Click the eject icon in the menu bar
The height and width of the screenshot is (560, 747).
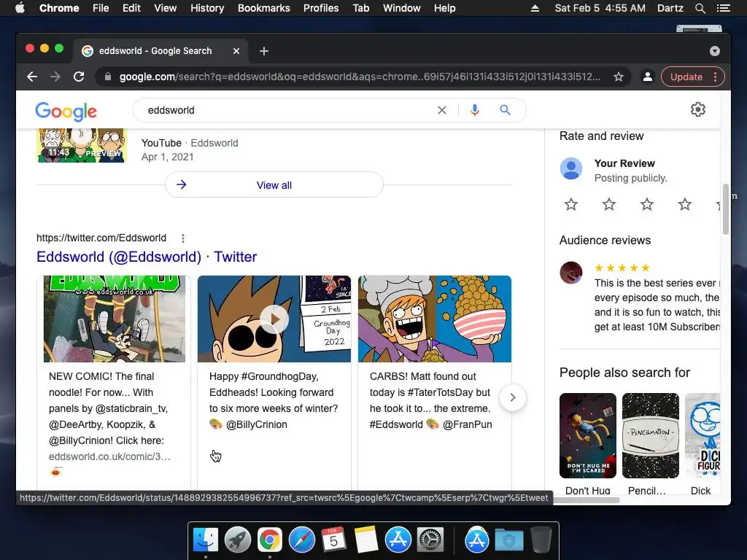coord(535,8)
